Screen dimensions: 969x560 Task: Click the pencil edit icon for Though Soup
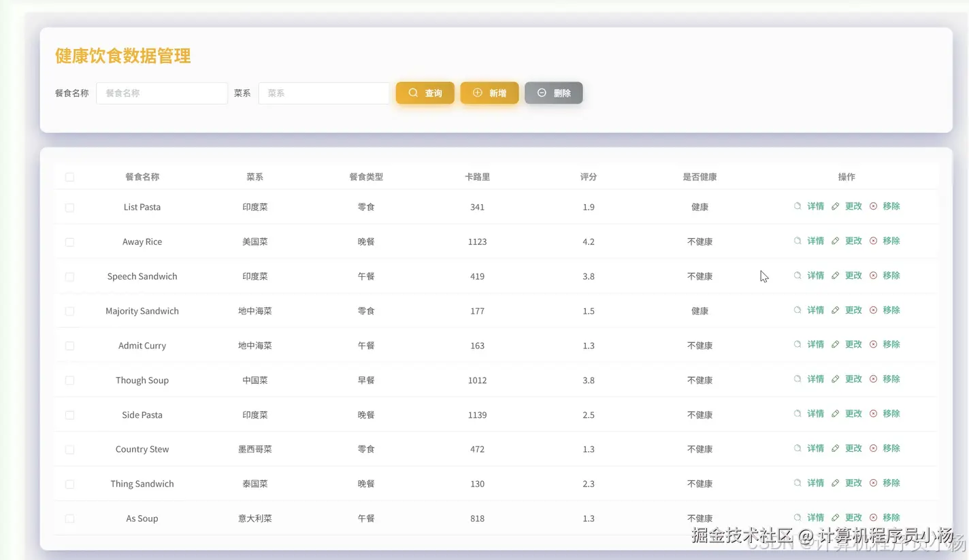tap(835, 378)
